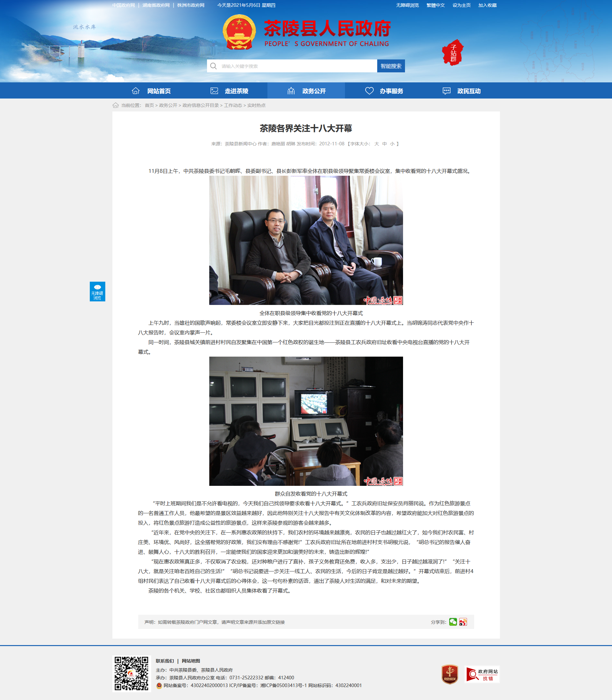Screen dimensions: 612x700
Task: Share article via Weibo icon
Action: pyautogui.click(x=463, y=622)
